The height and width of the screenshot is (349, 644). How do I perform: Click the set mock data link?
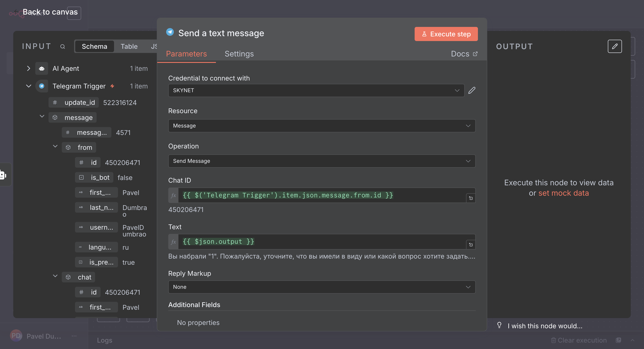click(x=563, y=193)
